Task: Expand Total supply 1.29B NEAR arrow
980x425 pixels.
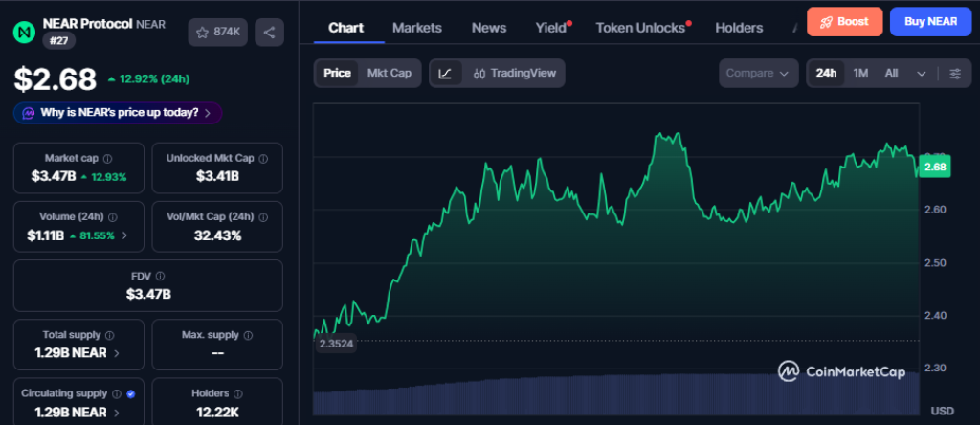Action: point(117,353)
